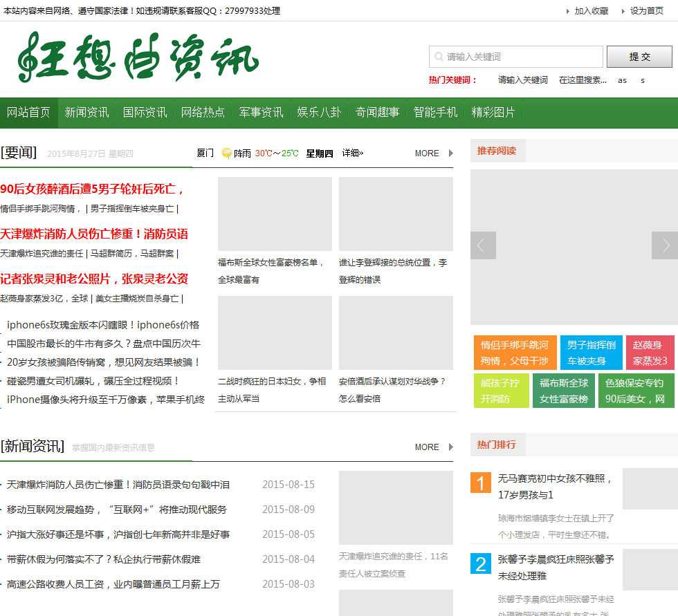
Task: Open 娱乐八卦 navigation item
Action: 319,112
